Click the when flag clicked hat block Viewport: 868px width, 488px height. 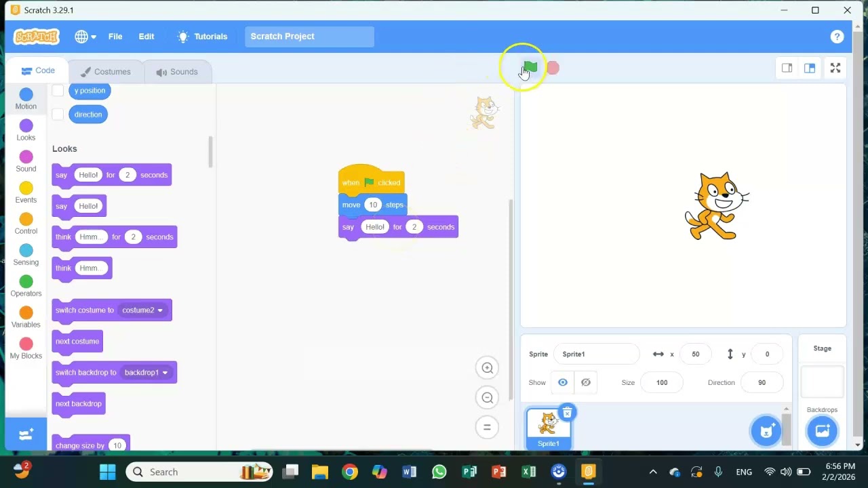371,180
